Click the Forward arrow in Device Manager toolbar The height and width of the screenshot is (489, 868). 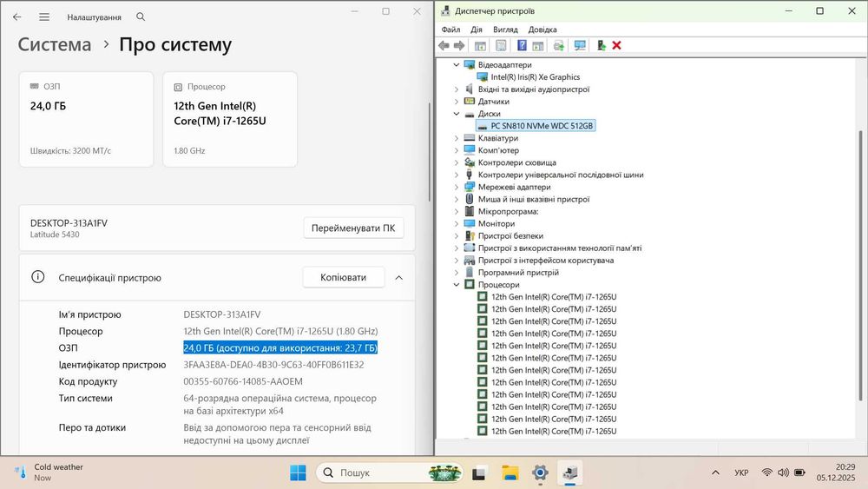pyautogui.click(x=459, y=45)
